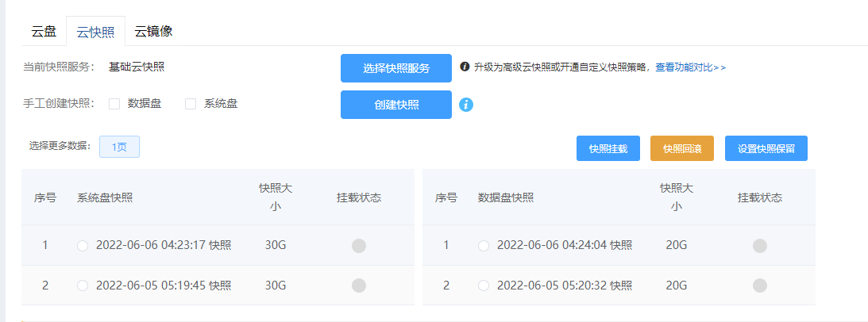The height and width of the screenshot is (322, 868).
Task: Click the 选择快照服务 button
Action: 396,68
